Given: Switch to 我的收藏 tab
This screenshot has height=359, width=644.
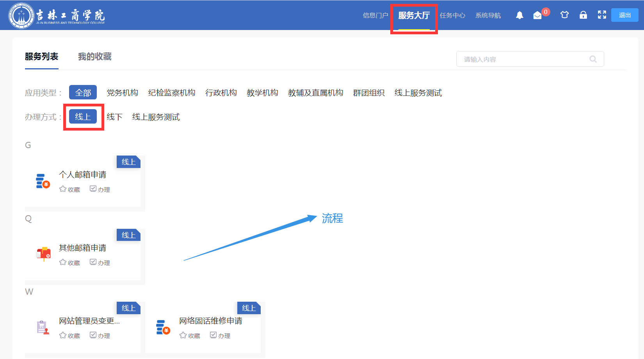Looking at the screenshot, I should (94, 57).
